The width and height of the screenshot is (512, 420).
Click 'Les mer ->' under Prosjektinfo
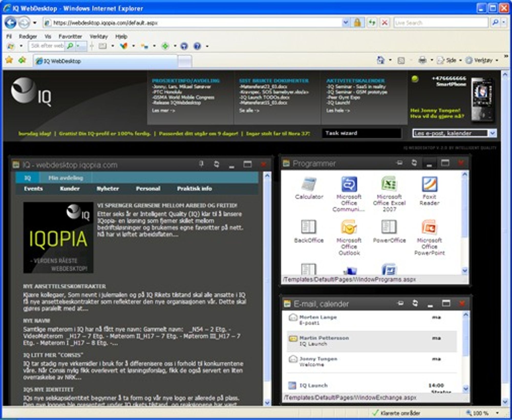(x=163, y=110)
